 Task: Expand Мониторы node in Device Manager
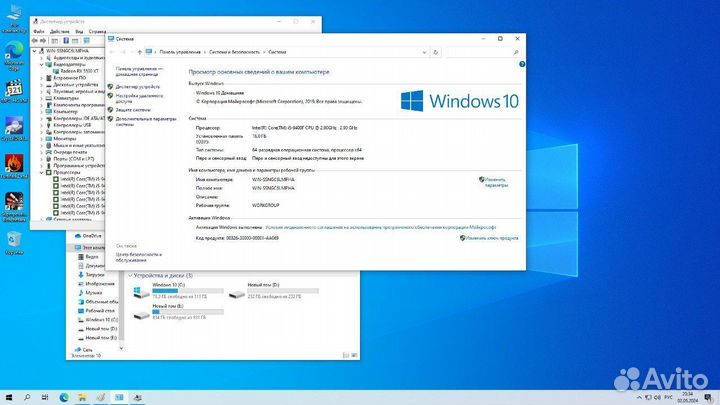point(41,139)
